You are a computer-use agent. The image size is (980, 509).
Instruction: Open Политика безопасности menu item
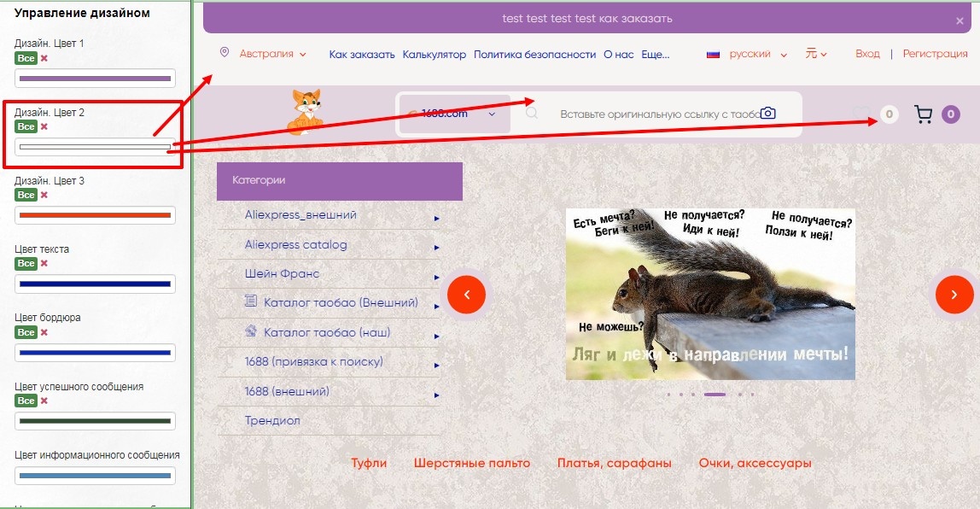click(534, 55)
